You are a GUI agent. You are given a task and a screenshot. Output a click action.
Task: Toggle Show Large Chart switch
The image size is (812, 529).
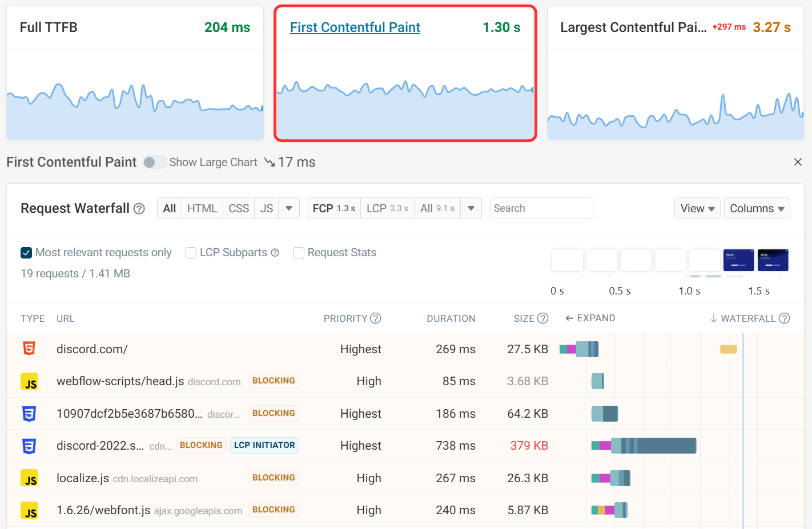pyautogui.click(x=154, y=163)
